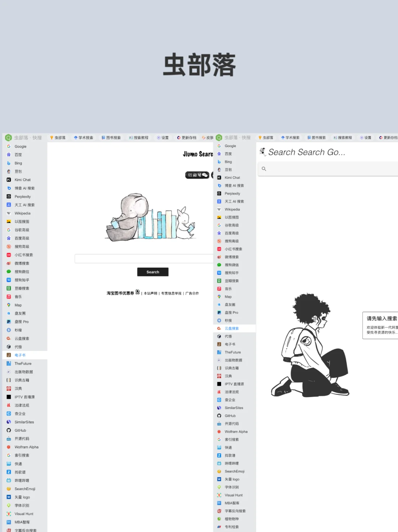
Task: Click the 微博搜索 icon in the left screenshot's sidebar
Action: (x=8, y=263)
